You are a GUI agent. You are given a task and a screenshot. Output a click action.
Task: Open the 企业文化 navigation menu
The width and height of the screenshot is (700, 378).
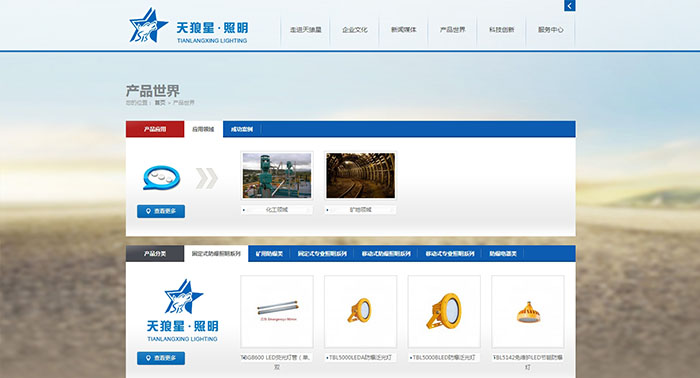[355, 30]
